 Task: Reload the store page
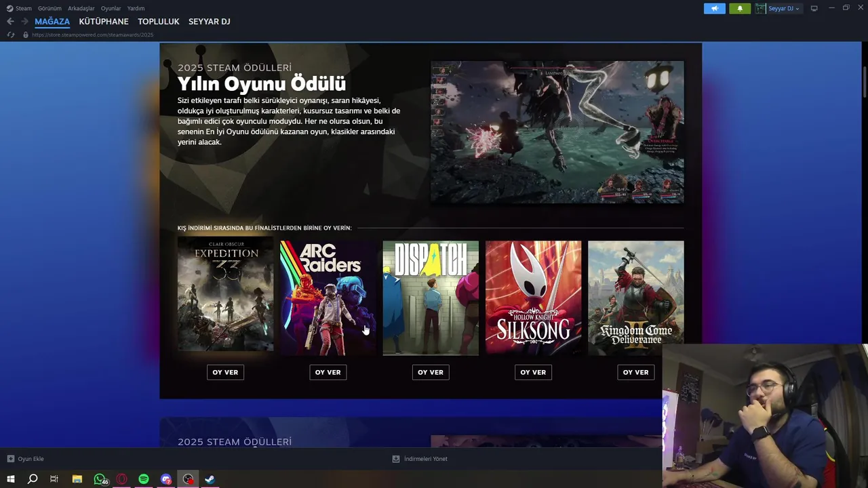point(10,35)
